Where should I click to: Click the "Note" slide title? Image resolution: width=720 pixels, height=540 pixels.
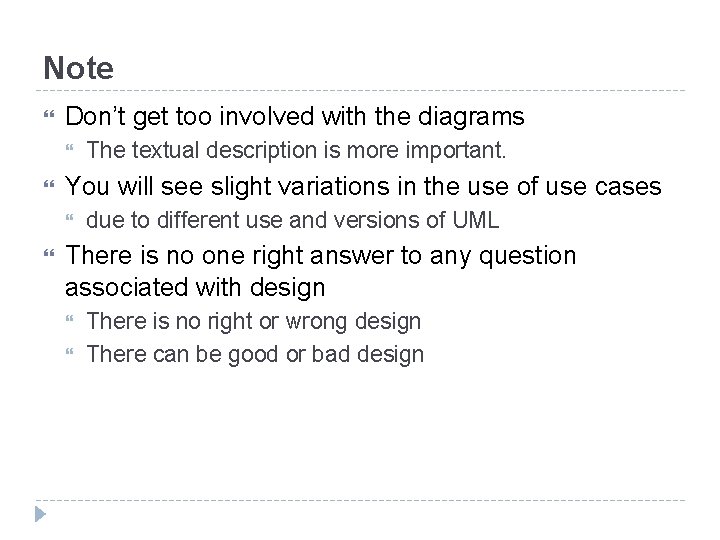pos(78,68)
